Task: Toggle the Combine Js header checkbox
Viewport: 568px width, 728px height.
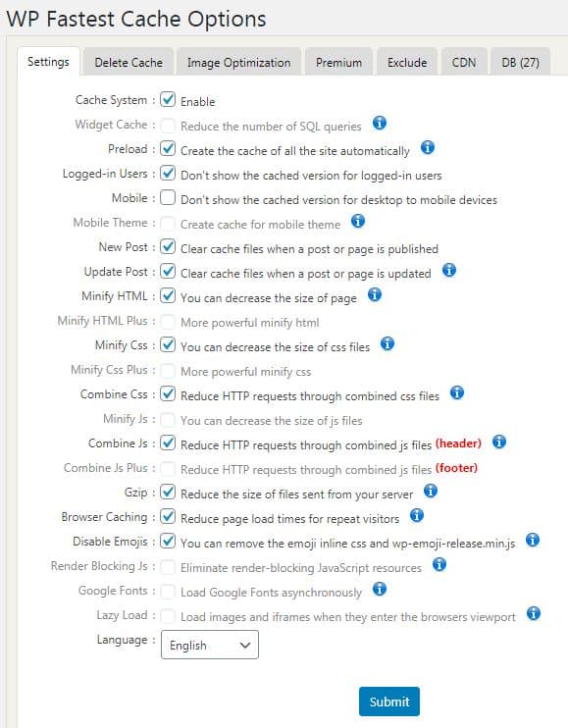Action: (x=168, y=442)
